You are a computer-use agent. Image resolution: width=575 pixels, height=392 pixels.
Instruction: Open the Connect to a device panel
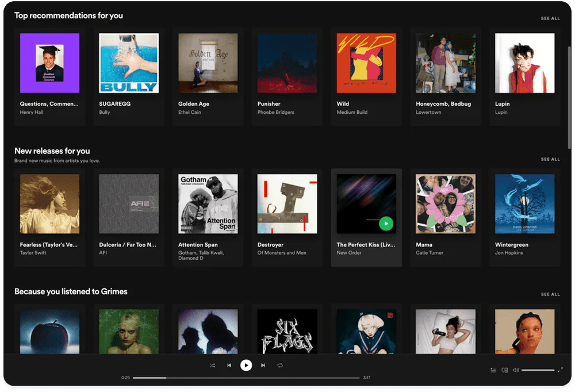[505, 370]
